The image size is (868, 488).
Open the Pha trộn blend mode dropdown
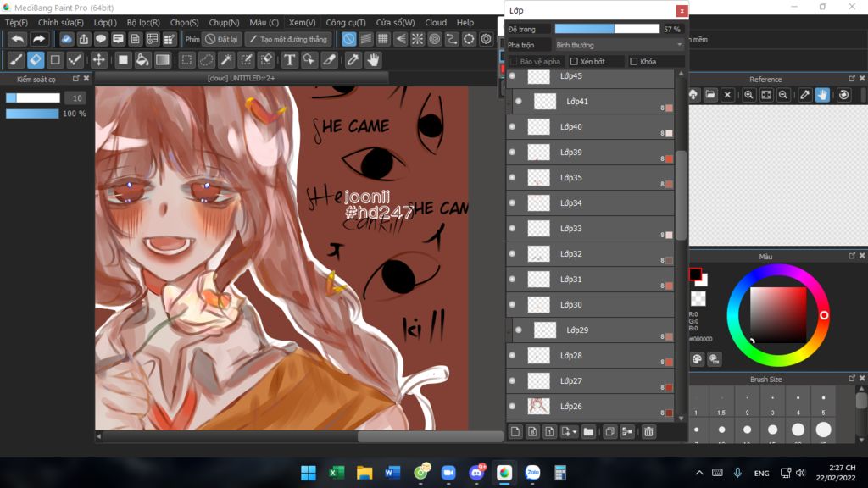[619, 45]
